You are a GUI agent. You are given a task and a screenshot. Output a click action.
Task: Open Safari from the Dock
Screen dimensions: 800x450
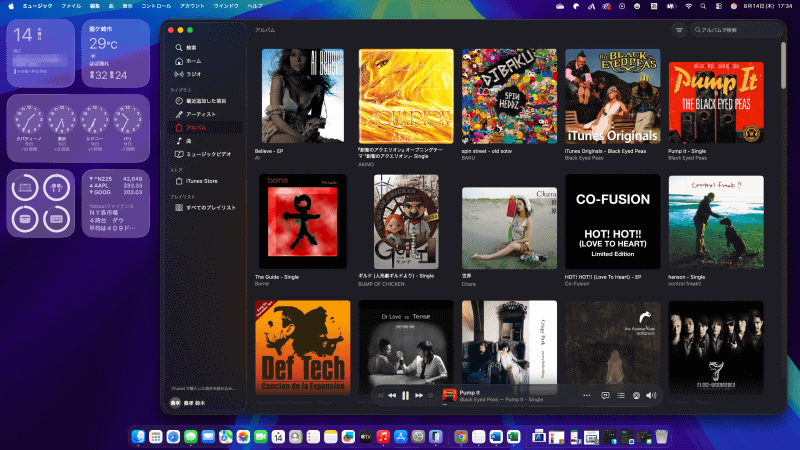coord(173,437)
